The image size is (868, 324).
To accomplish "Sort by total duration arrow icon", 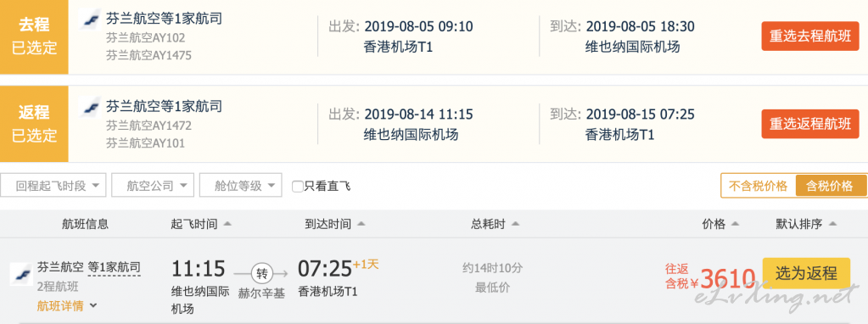I will pos(515,224).
